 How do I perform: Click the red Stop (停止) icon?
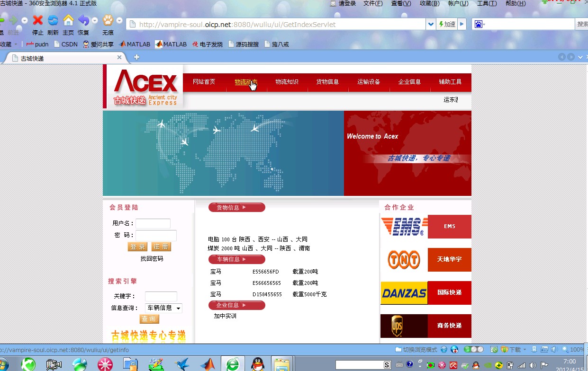[x=37, y=20]
